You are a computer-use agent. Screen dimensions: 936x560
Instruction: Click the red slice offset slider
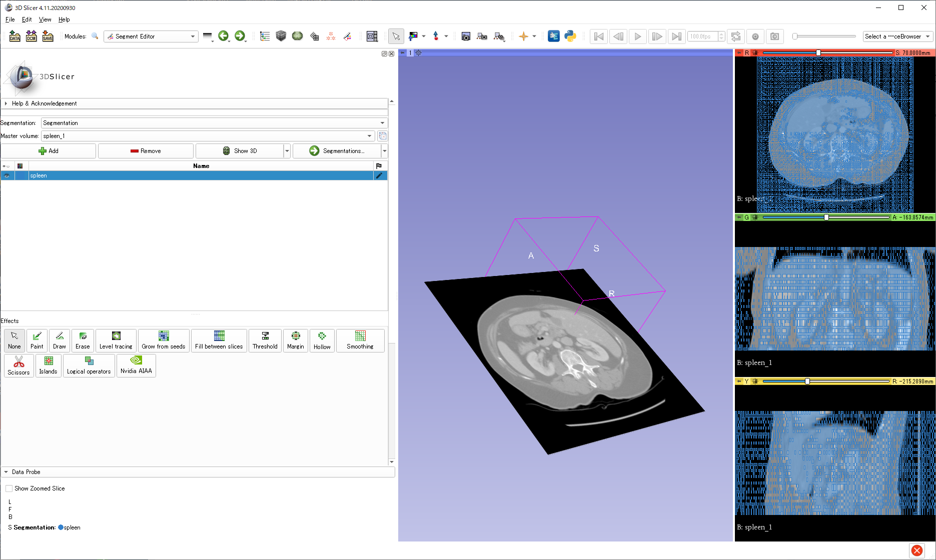tap(827, 52)
